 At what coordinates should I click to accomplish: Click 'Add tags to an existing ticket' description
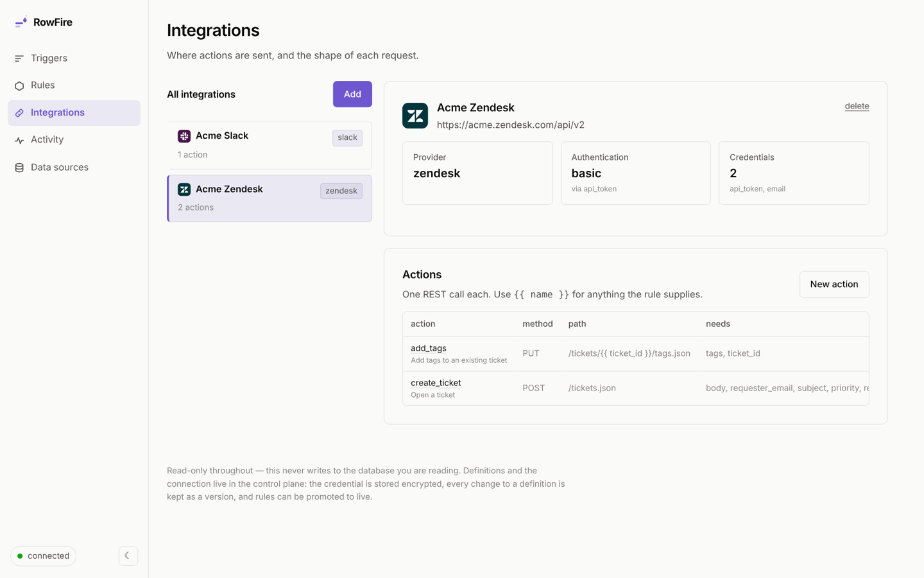point(459,361)
